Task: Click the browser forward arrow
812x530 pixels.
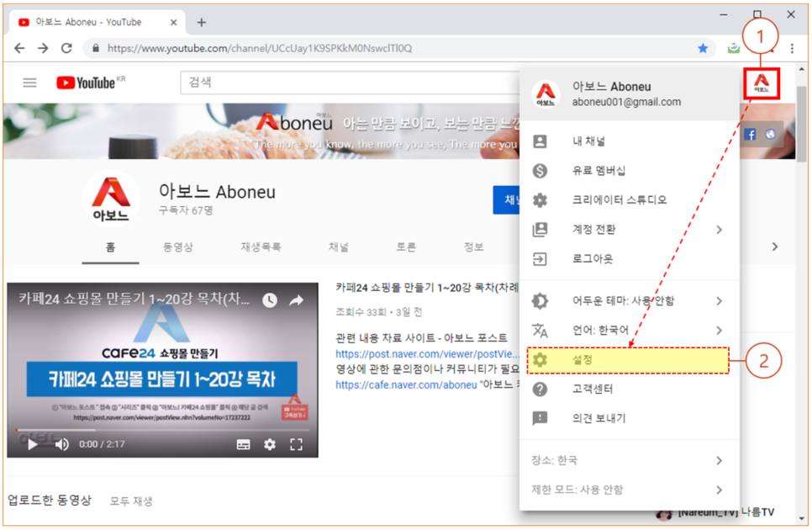Action: 43,48
